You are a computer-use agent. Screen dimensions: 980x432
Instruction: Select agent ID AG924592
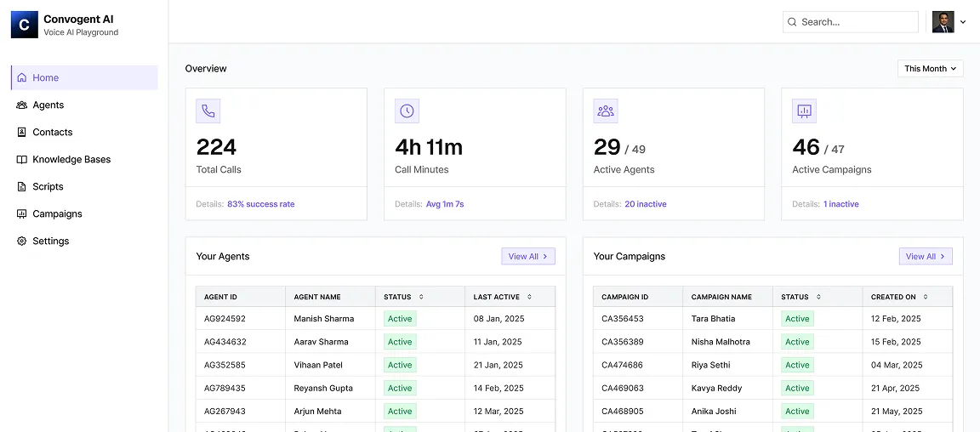point(225,319)
